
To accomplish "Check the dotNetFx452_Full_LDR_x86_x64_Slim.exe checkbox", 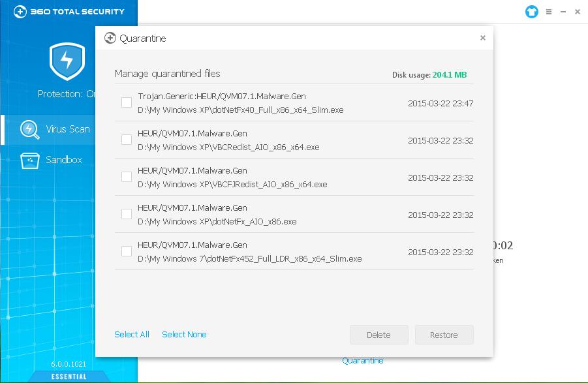I will 127,251.
